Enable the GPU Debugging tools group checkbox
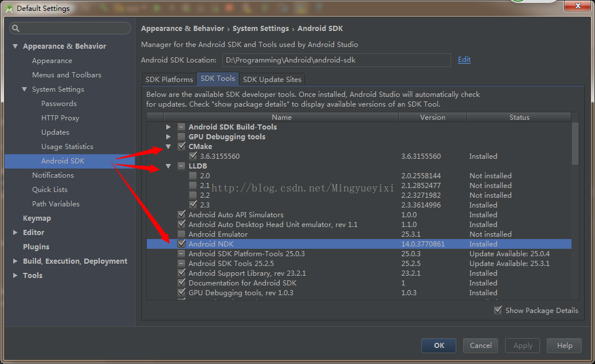 (181, 136)
